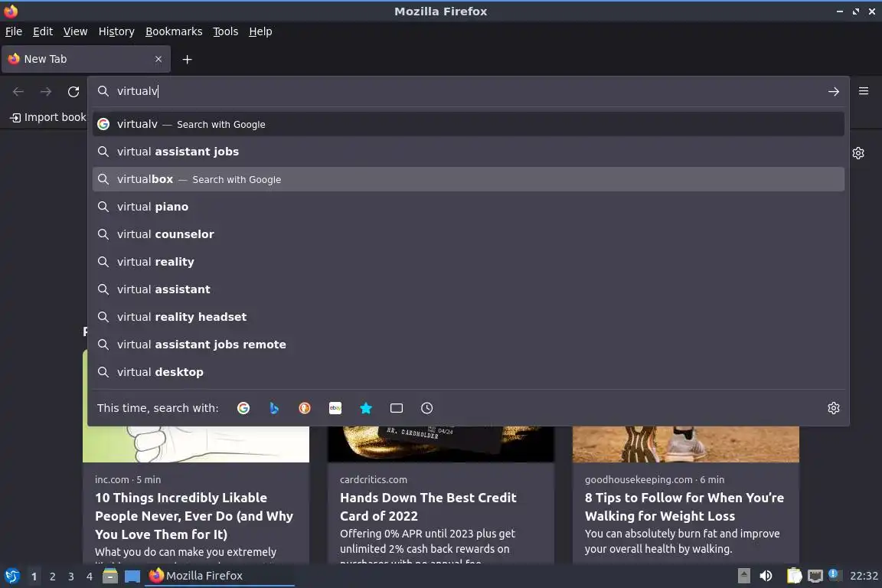Search this time with eBay icon
The width and height of the screenshot is (882, 588).
(335, 408)
